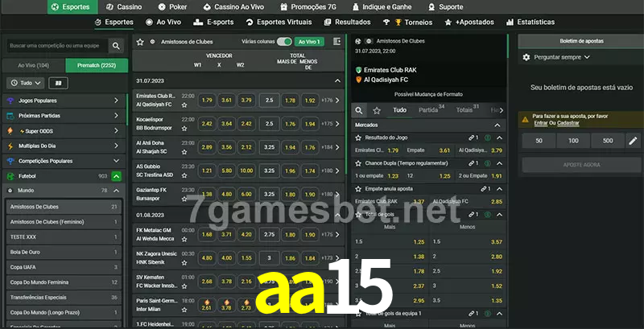Click the APOSTE AGORA button
This screenshot has height=329, width=644.
(581, 165)
